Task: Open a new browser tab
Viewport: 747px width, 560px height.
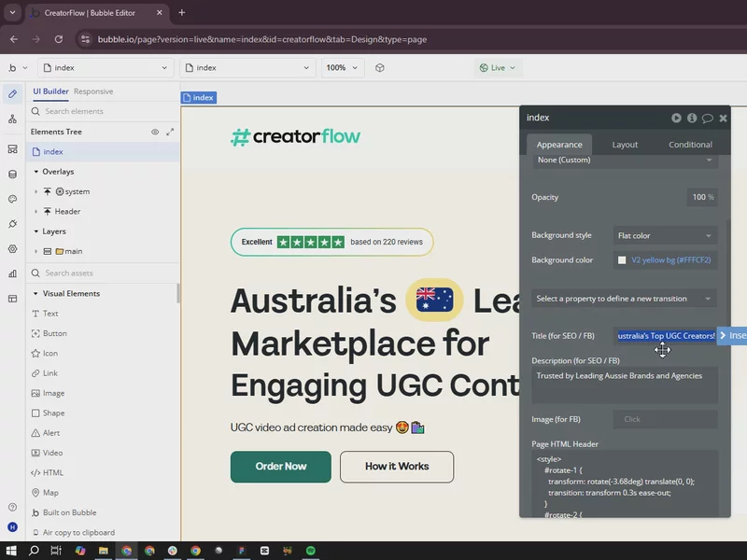Action: (181, 13)
